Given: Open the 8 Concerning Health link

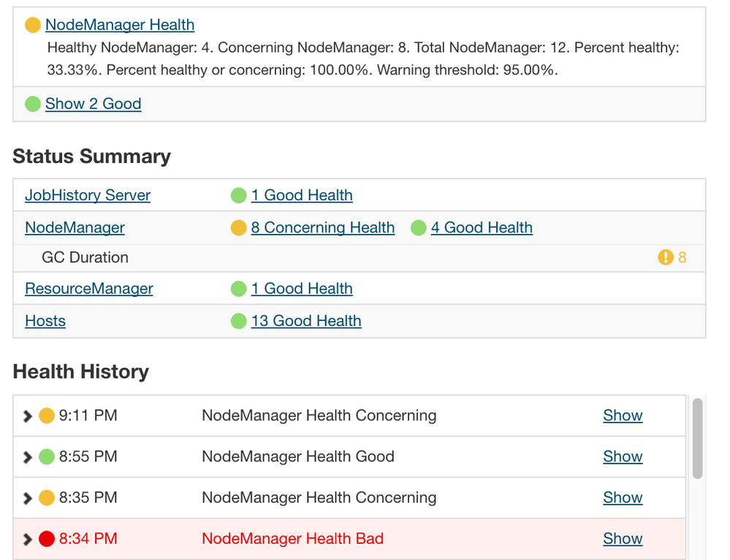Looking at the screenshot, I should coord(322,228).
